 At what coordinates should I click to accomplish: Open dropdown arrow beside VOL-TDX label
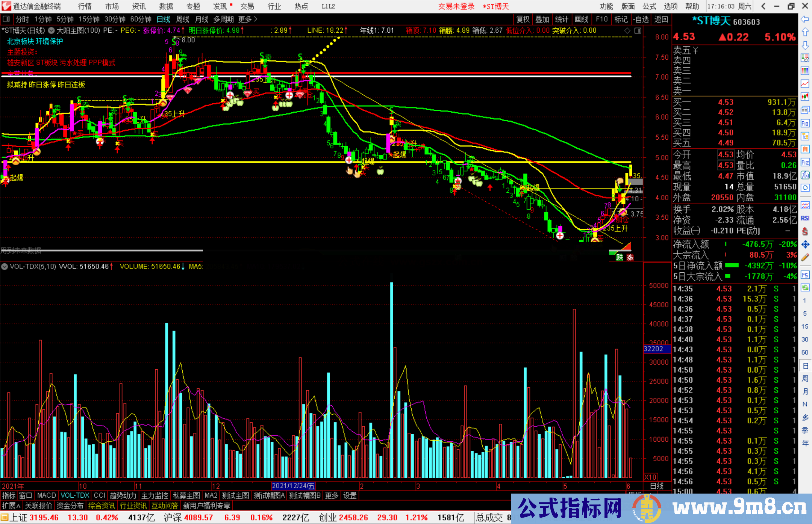pyautogui.click(x=5, y=266)
